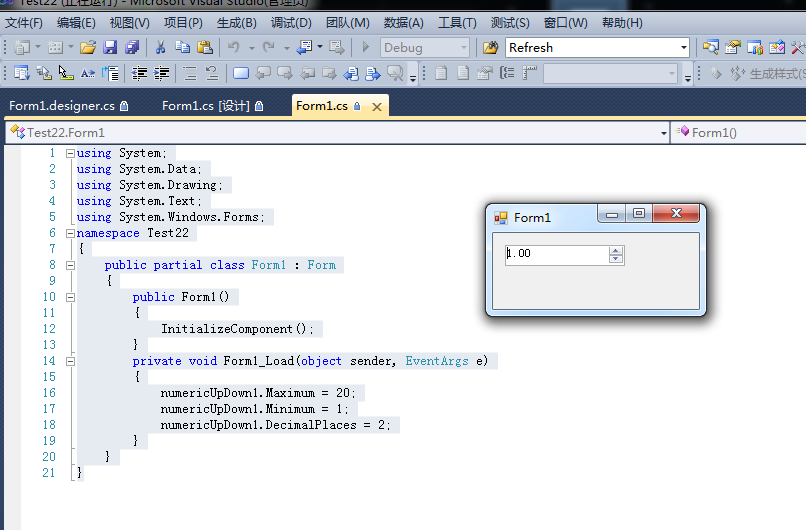This screenshot has height=530, width=806.
Task: Open the Form1() member selector dropdown
Action: pos(738,133)
